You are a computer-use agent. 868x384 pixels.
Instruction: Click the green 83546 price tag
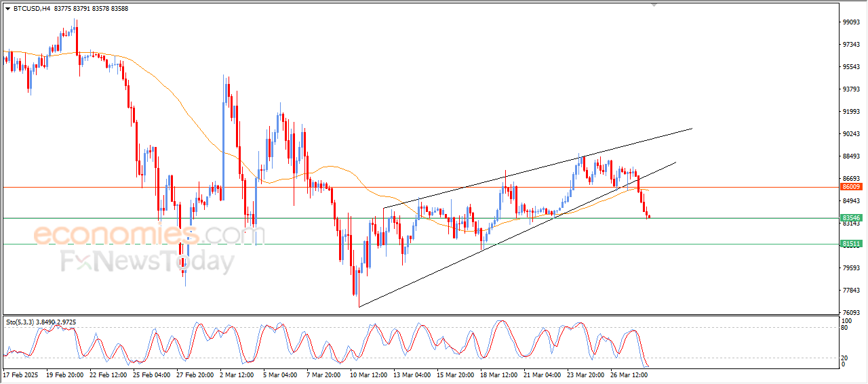click(x=850, y=218)
